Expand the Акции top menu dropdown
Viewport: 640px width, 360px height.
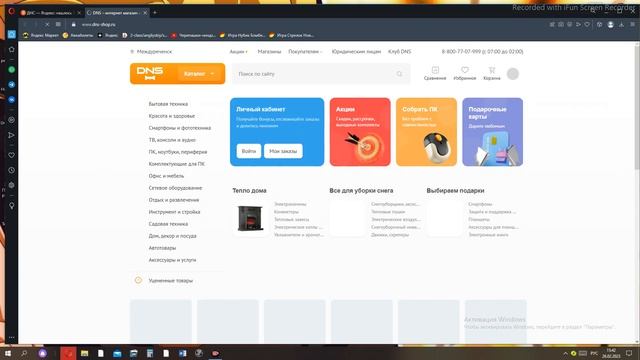(x=239, y=52)
